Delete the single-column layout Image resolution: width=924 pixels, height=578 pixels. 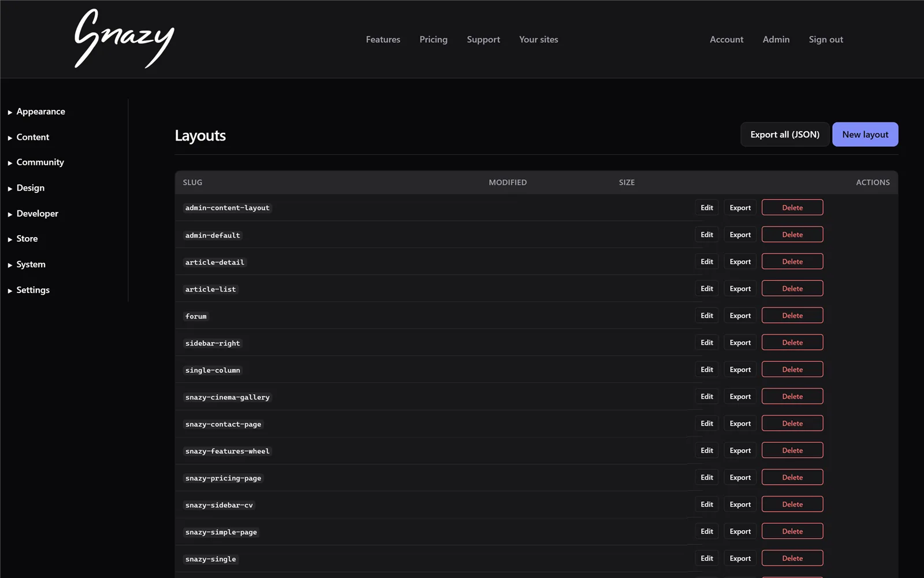point(792,369)
